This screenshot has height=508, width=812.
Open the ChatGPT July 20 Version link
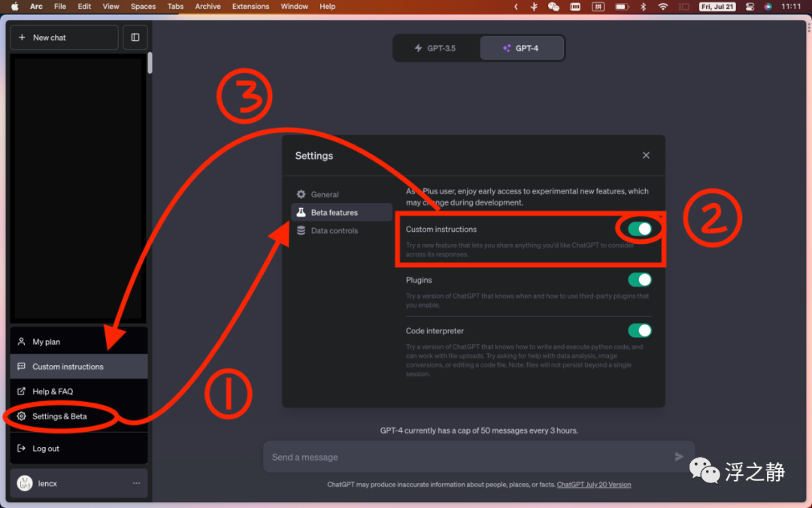click(594, 485)
